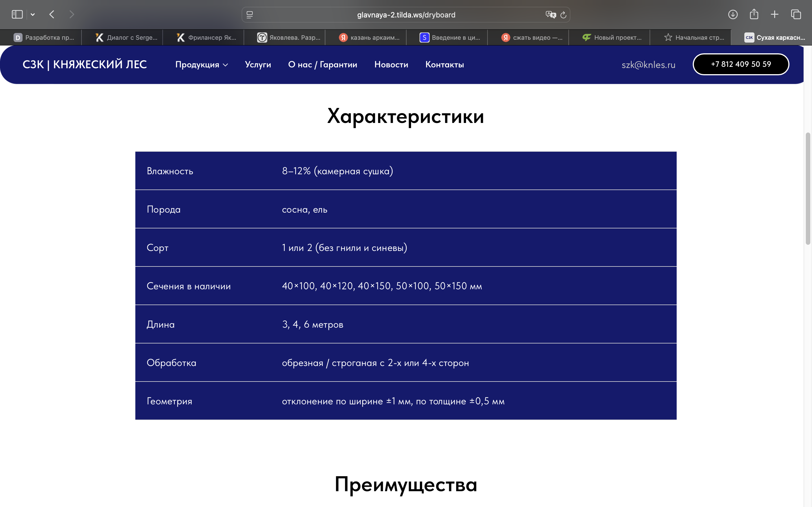The height and width of the screenshot is (507, 812).
Task: Open О нас / Гарантии page
Action: [x=323, y=65]
